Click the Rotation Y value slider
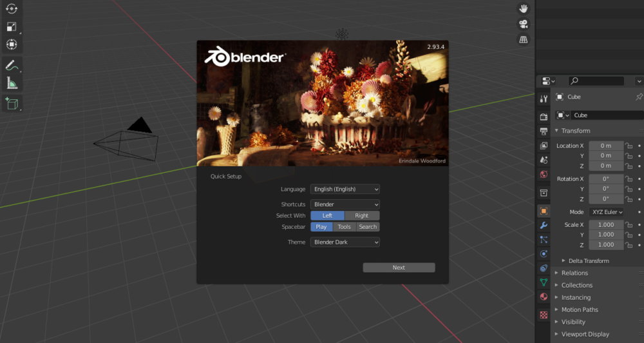 tap(606, 189)
